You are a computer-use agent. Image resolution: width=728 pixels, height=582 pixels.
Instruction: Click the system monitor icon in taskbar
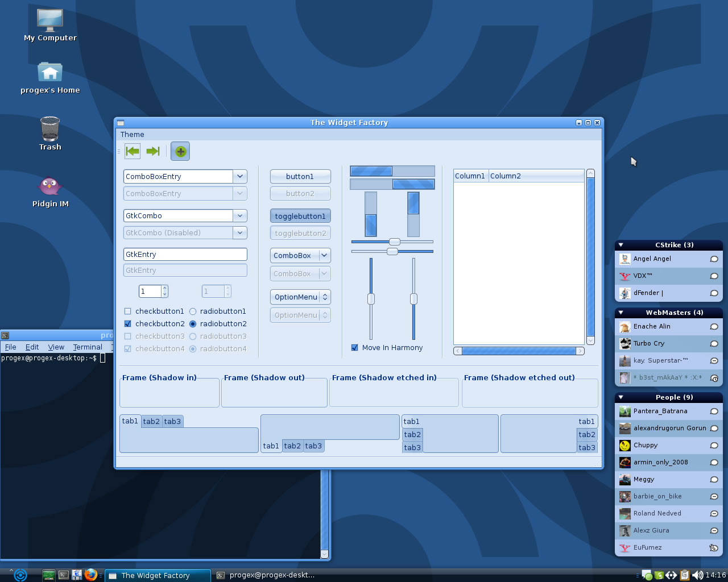pyautogui.click(x=49, y=575)
